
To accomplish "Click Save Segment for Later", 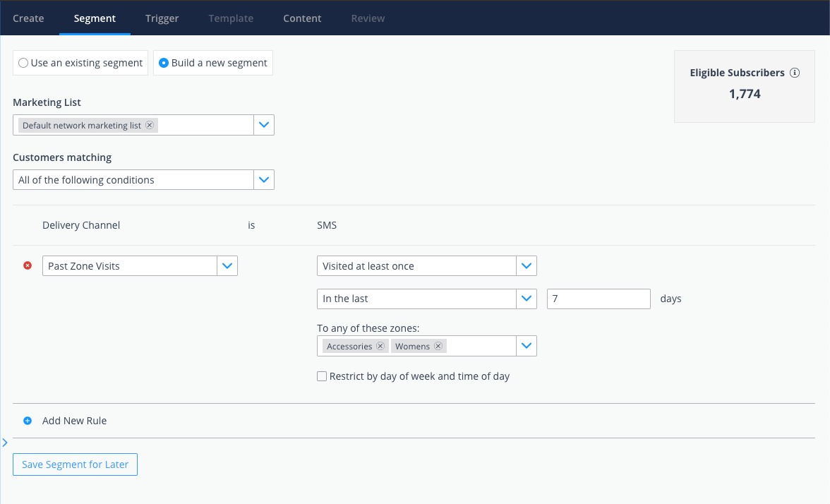I will tap(75, 464).
